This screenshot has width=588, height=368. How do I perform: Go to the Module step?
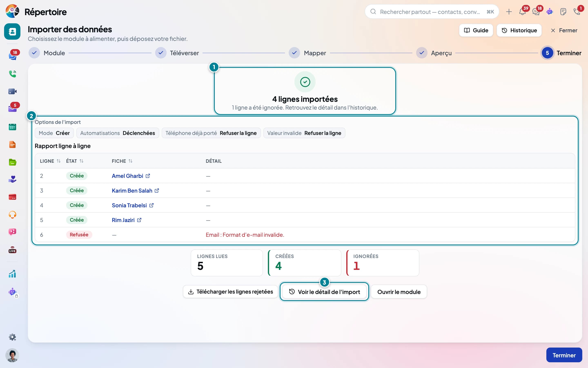click(47, 53)
